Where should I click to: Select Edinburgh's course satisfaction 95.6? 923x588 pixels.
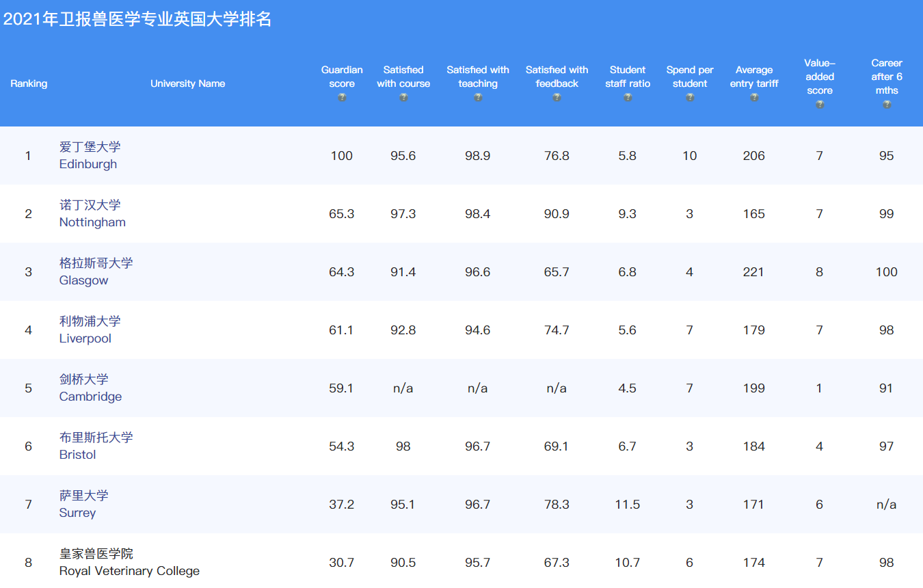(403, 156)
